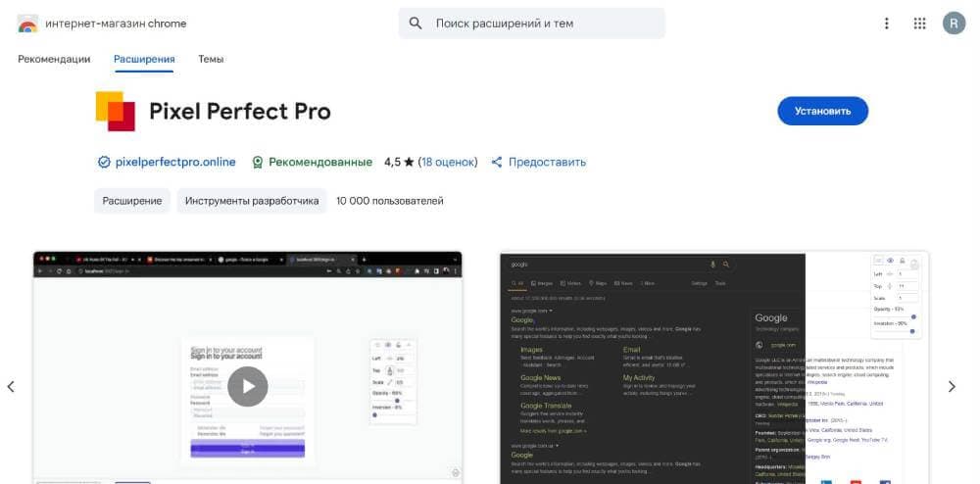The image size is (980, 484).
Task: Click the Chrome Web Store rainbow logo
Action: 27,24
